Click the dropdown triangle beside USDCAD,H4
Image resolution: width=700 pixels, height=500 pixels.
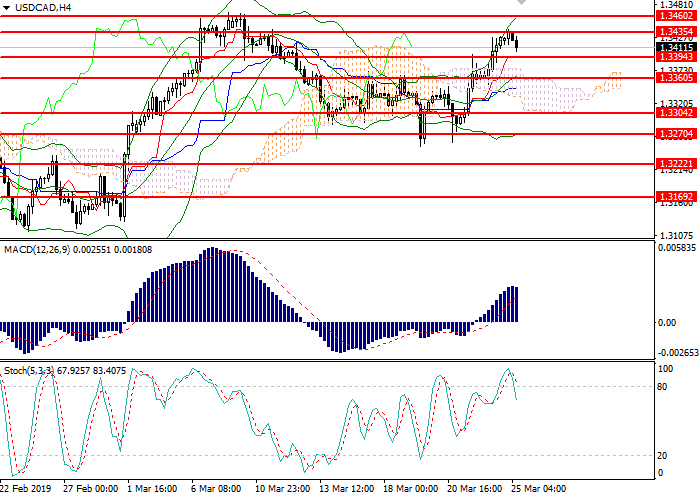(7, 7)
